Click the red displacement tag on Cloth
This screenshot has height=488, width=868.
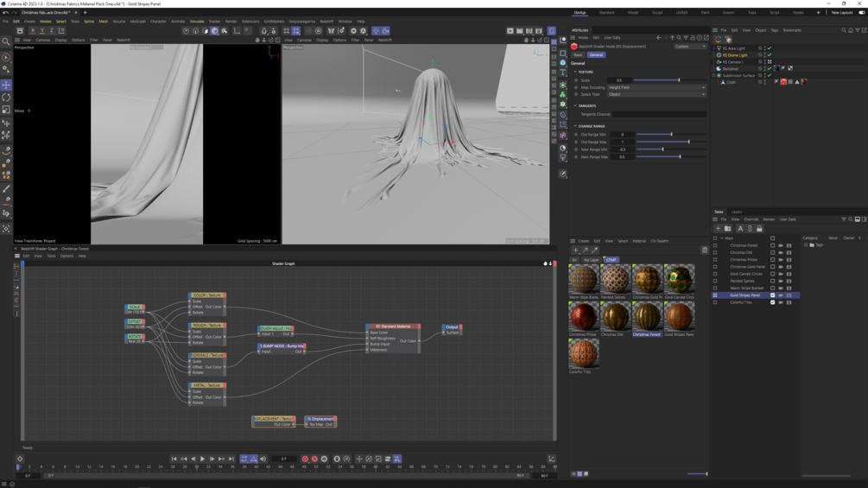[x=783, y=82]
